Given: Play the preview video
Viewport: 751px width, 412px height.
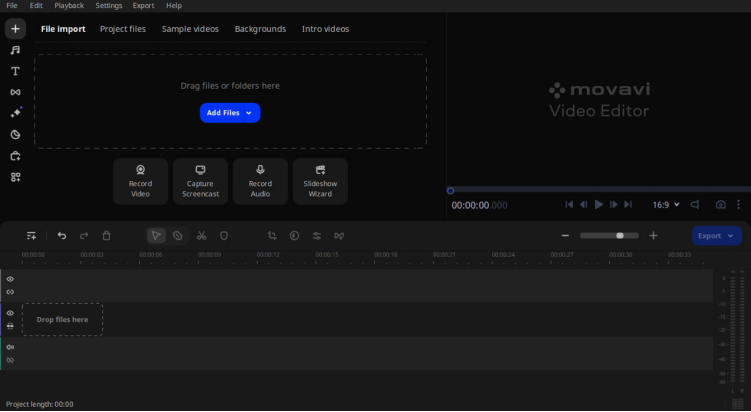Looking at the screenshot, I should (x=599, y=205).
